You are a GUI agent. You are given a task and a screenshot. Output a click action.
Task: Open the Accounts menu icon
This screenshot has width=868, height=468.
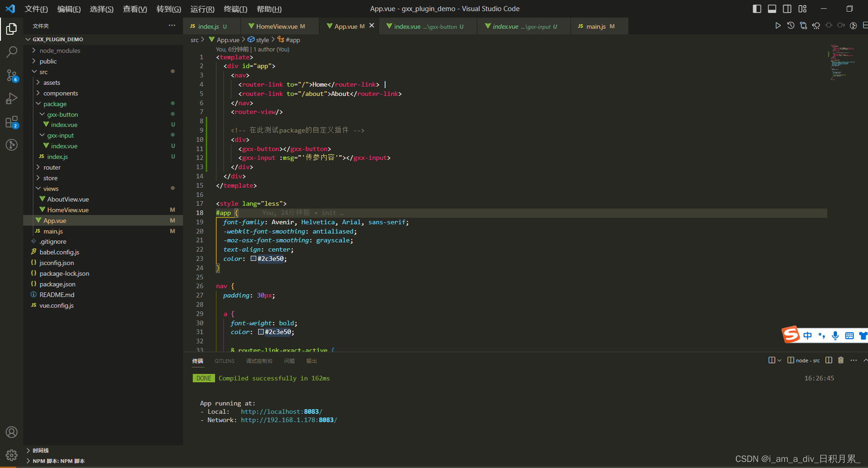(x=12, y=432)
